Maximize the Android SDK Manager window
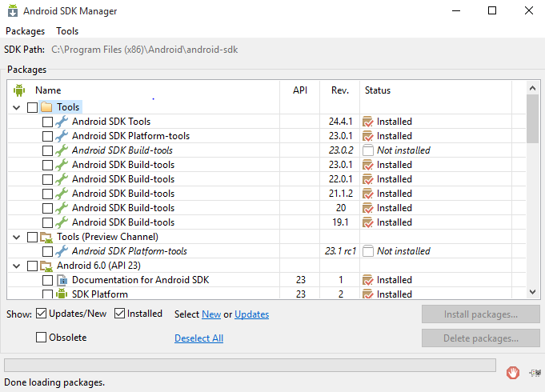The image size is (545, 392). pos(492,10)
